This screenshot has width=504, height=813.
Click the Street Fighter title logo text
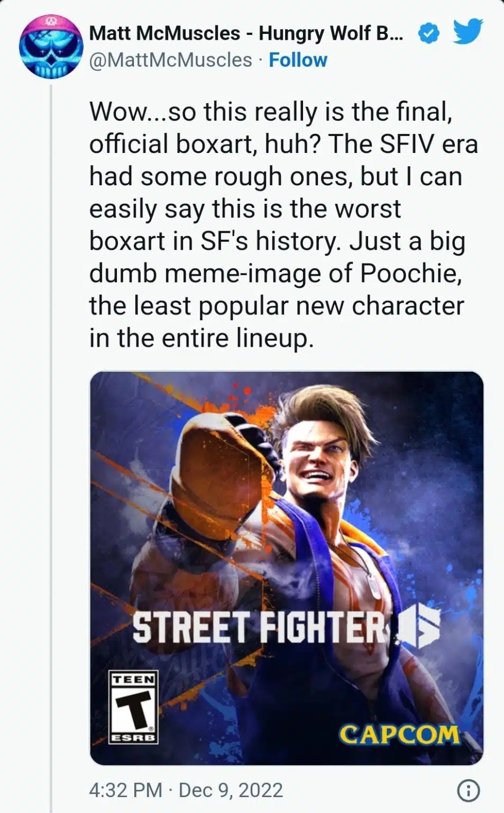point(259,627)
